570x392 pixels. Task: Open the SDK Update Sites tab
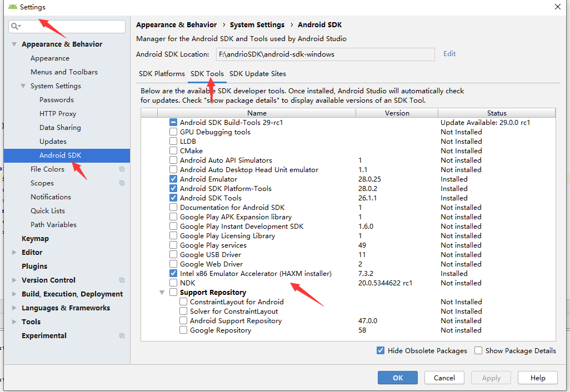[258, 74]
